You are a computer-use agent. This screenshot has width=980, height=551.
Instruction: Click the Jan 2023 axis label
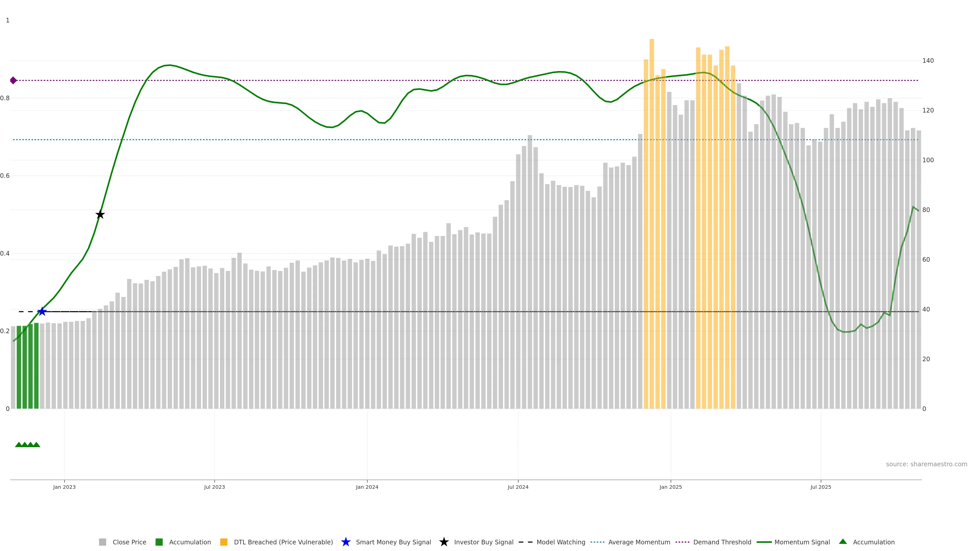[x=64, y=487]
